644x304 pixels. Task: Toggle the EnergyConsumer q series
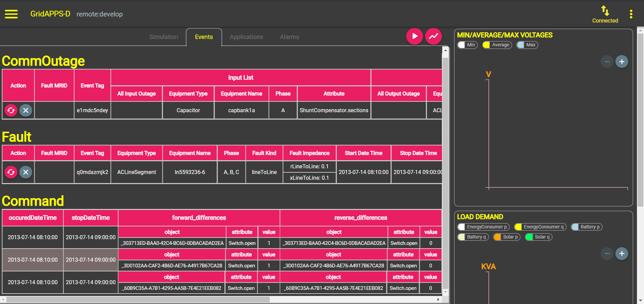click(x=540, y=227)
